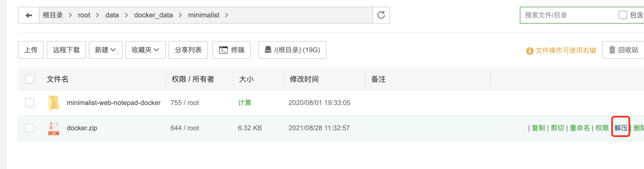Click the file search input field
The width and height of the screenshot is (644, 169).
tap(568, 15)
